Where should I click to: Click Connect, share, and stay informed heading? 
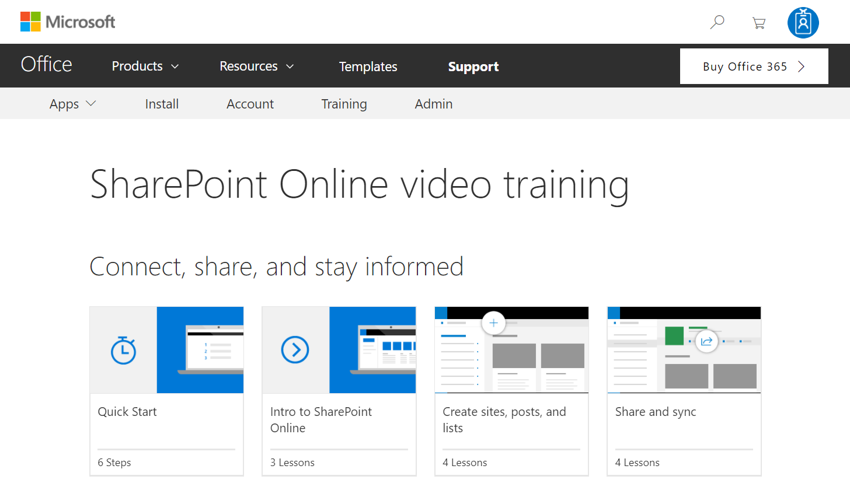[277, 267]
